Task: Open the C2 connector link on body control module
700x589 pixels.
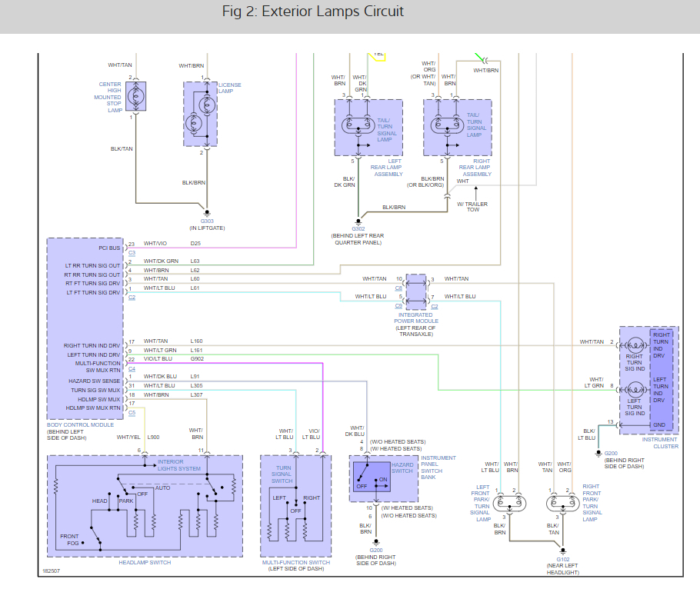Action: pos(132,297)
